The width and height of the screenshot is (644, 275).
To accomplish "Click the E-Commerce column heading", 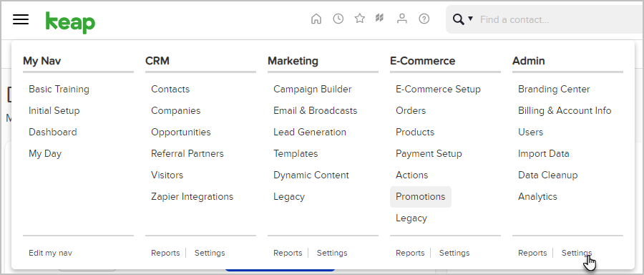I will pyautogui.click(x=423, y=61).
